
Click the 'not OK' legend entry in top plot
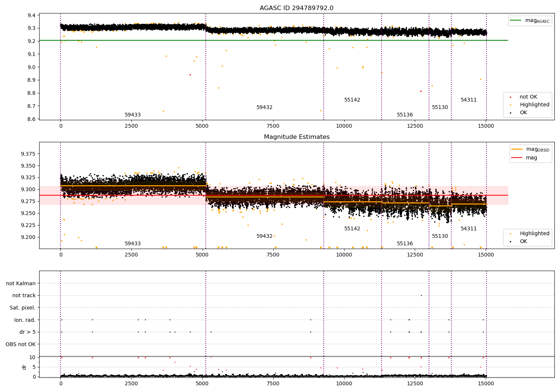click(528, 97)
